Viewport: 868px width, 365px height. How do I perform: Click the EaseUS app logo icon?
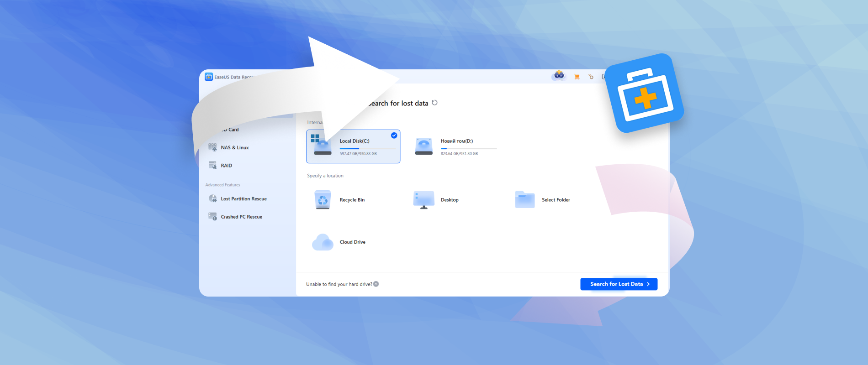click(x=209, y=77)
